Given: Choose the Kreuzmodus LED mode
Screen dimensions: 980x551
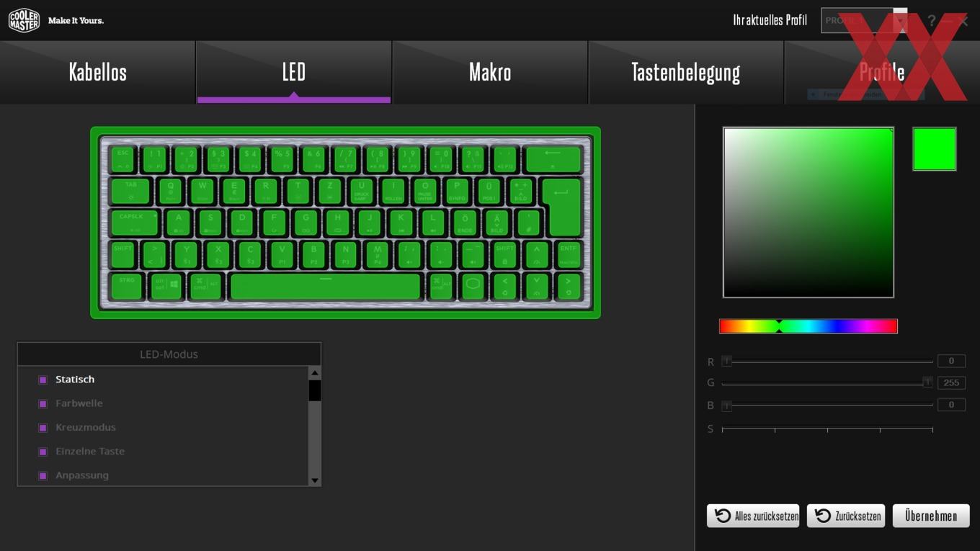Looking at the screenshot, I should (x=86, y=427).
